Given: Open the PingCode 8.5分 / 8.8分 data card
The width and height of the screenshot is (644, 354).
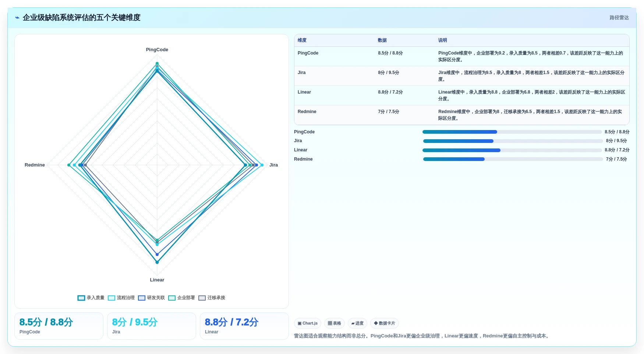Looking at the screenshot, I should 59,326.
